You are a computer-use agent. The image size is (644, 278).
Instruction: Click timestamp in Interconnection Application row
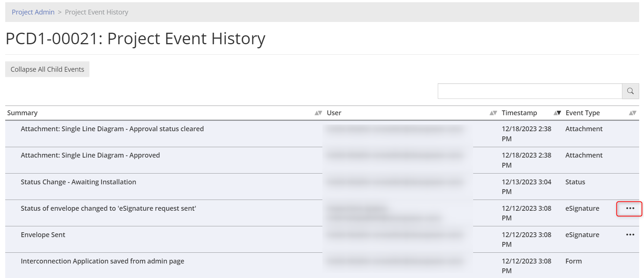coord(526,266)
